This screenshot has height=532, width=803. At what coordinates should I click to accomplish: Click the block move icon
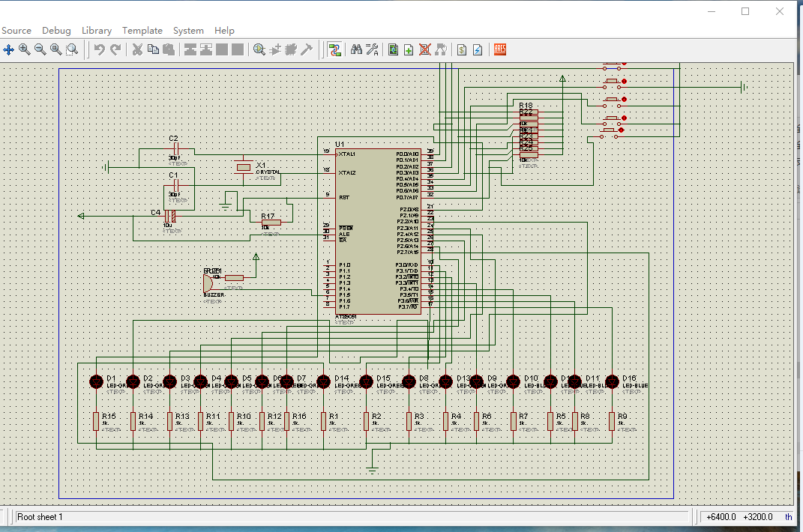[x=206, y=49]
